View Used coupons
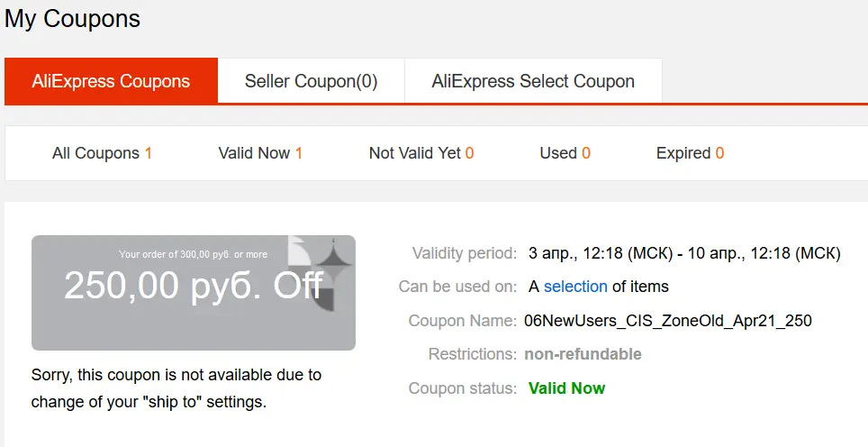 565,153
